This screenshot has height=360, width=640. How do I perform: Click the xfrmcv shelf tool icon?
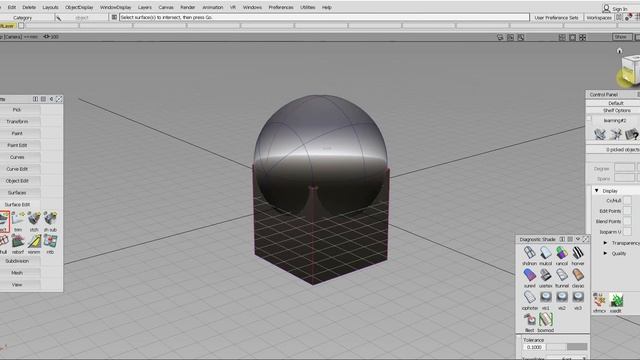click(x=599, y=300)
